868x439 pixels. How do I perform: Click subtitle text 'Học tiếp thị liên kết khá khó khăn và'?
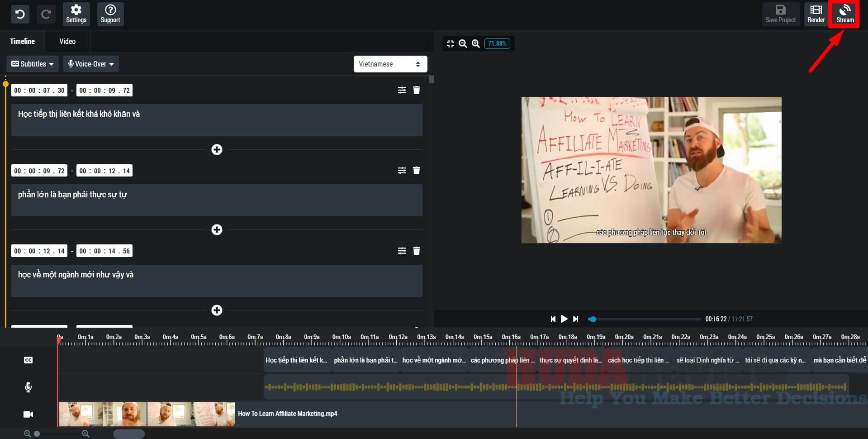[217, 120]
